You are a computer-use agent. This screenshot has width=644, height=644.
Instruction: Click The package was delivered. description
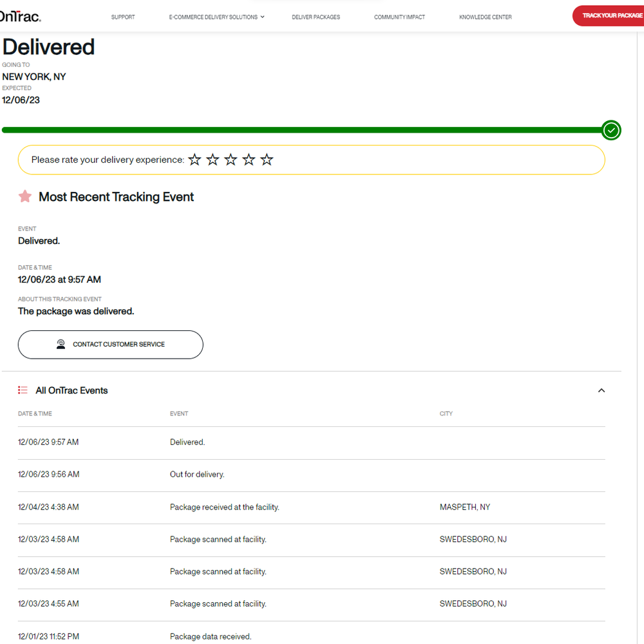76,311
